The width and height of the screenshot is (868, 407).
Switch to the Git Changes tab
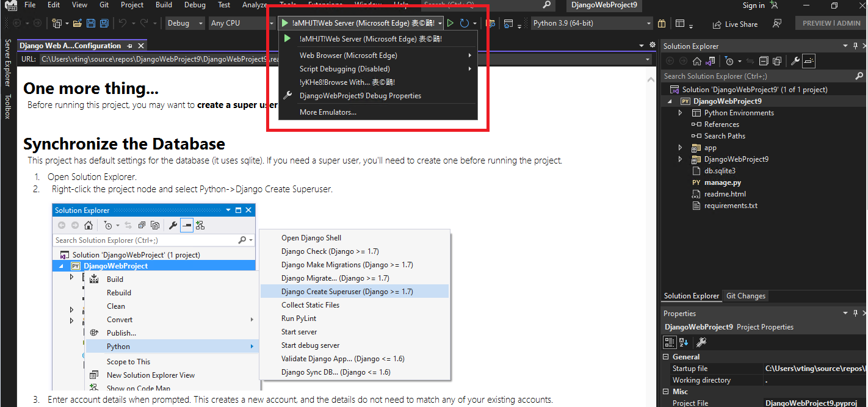tap(745, 296)
